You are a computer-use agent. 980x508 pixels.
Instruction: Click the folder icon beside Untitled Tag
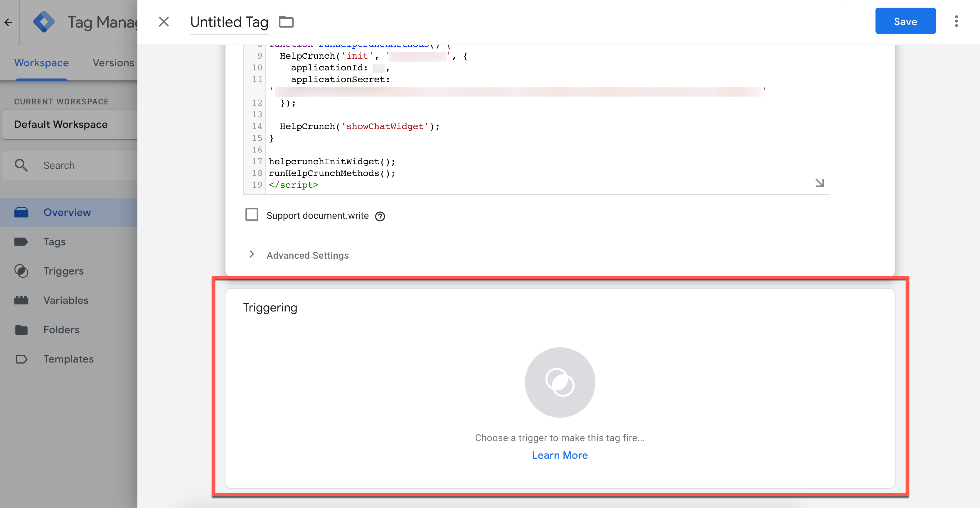tap(286, 22)
